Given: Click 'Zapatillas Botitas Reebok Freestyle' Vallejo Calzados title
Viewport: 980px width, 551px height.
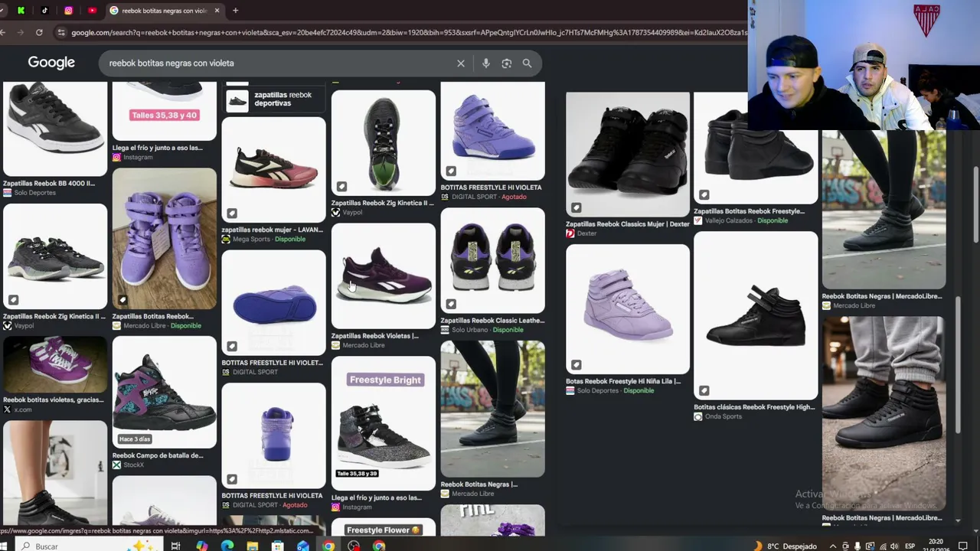Looking at the screenshot, I should click(x=749, y=211).
